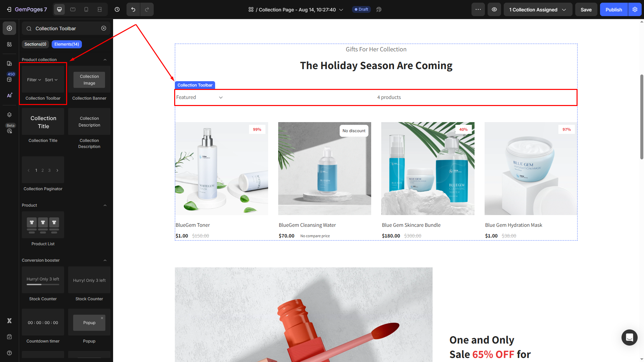Select the tablet device view icon

click(x=73, y=9)
